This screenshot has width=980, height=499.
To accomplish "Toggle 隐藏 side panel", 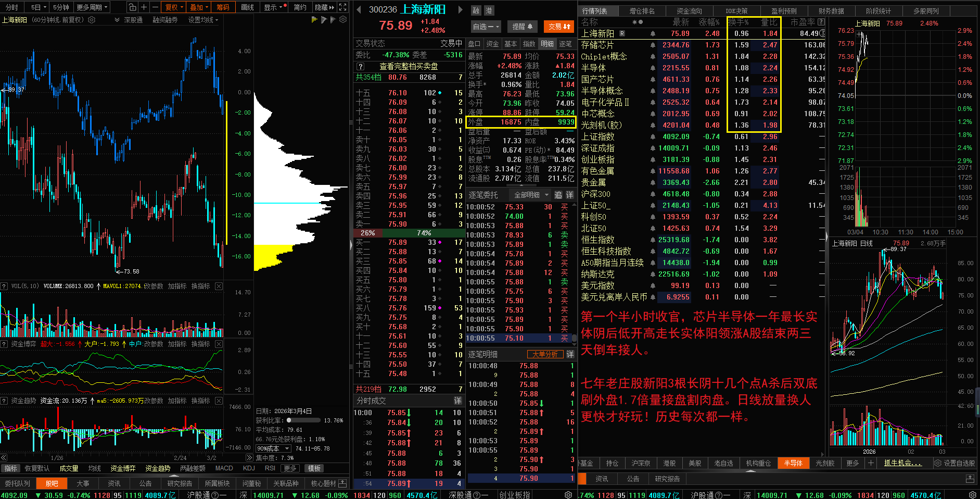I will click(324, 7).
